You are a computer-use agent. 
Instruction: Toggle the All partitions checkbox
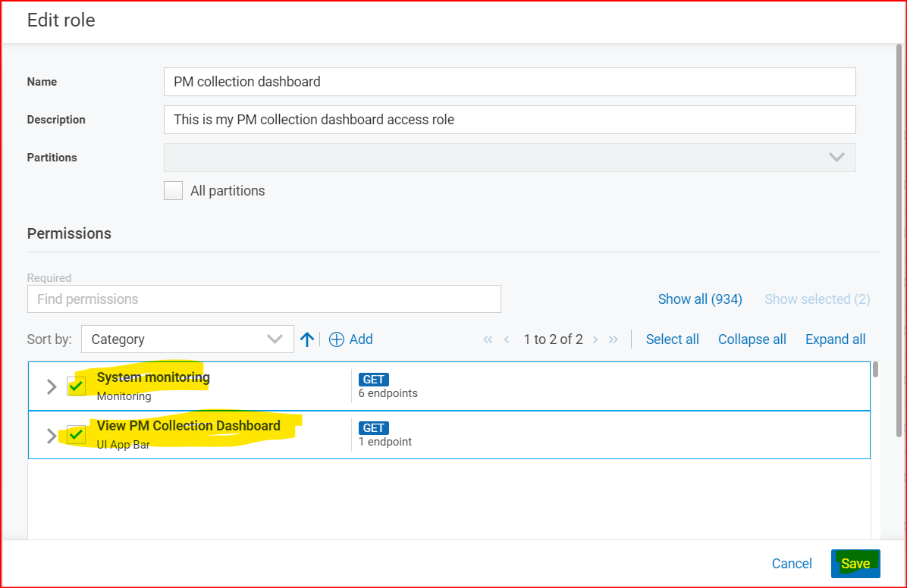point(173,191)
